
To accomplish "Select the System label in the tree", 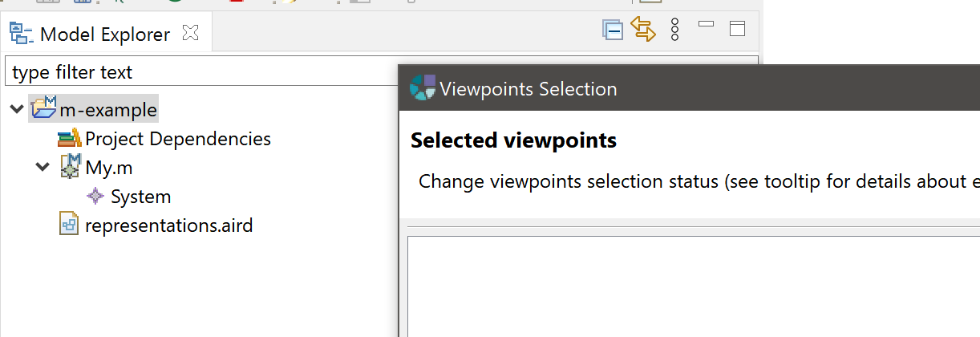I will (140, 197).
